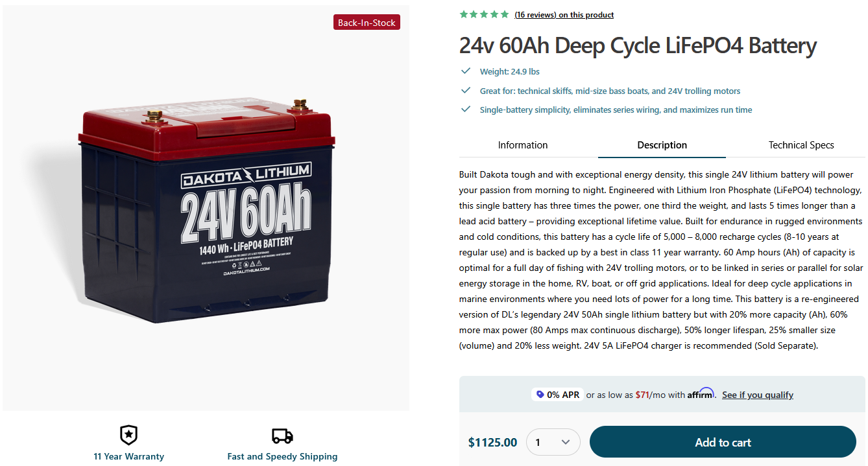868x466 pixels.
Task: Click the Fast and Speedy Shipping label
Action: coord(282,456)
